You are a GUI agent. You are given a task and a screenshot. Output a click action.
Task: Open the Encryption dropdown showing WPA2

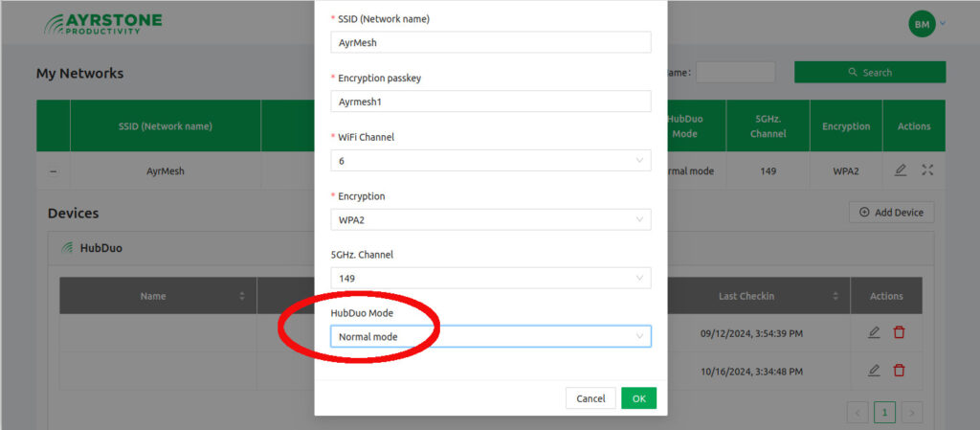[x=490, y=219]
